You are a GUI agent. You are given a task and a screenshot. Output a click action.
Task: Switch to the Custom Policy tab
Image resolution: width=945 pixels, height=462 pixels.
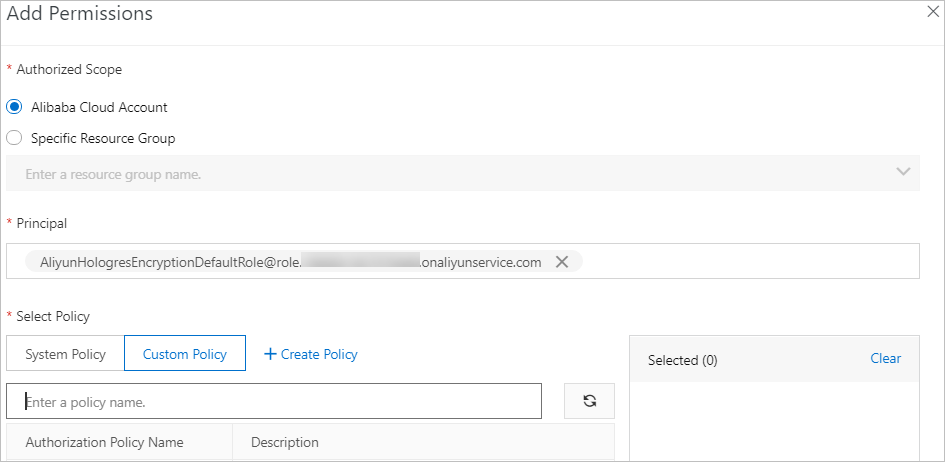[x=184, y=354]
